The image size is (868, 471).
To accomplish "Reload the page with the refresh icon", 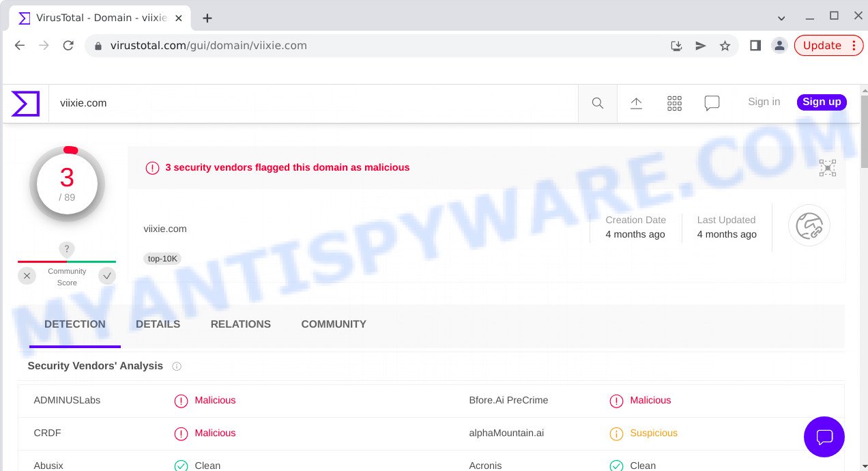I will (x=68, y=46).
